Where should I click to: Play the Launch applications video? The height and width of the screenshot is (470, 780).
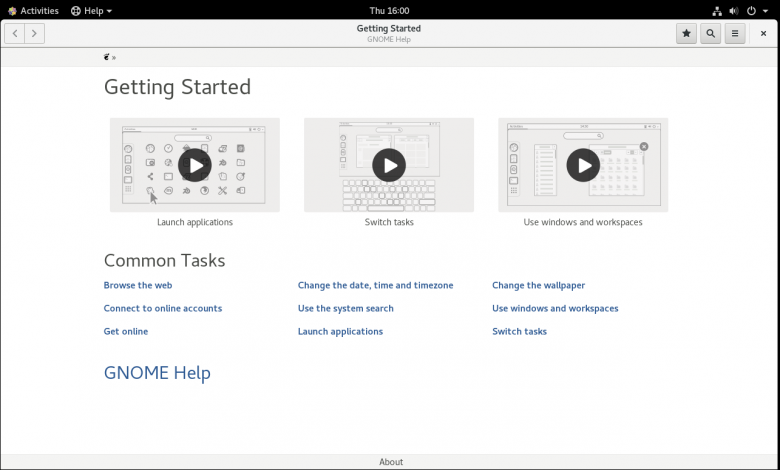coord(195,165)
